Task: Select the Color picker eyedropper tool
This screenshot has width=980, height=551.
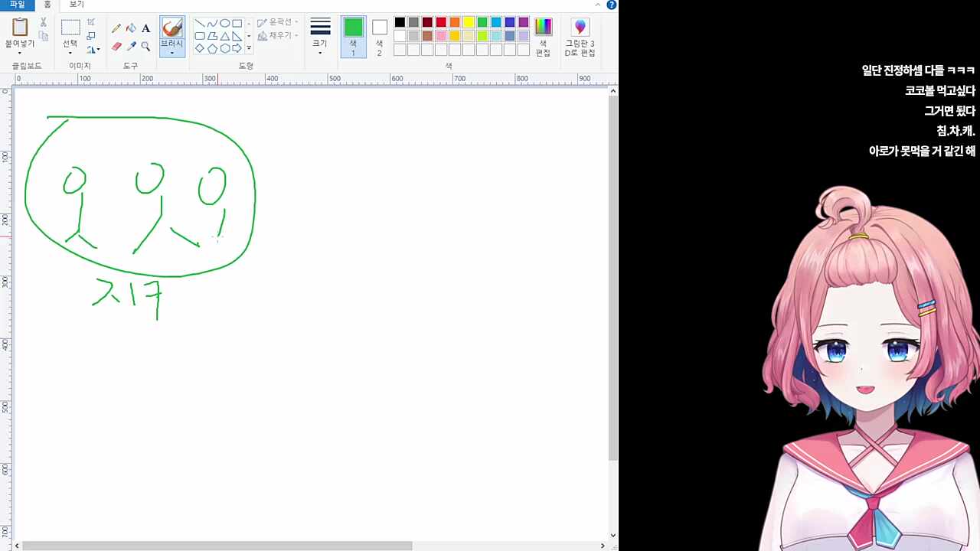Action: 131,46
